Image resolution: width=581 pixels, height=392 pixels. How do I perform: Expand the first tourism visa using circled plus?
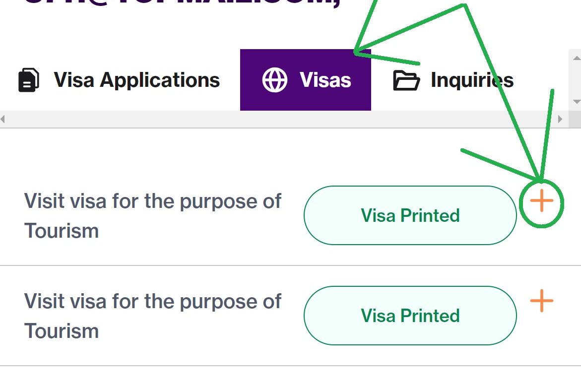(x=542, y=201)
